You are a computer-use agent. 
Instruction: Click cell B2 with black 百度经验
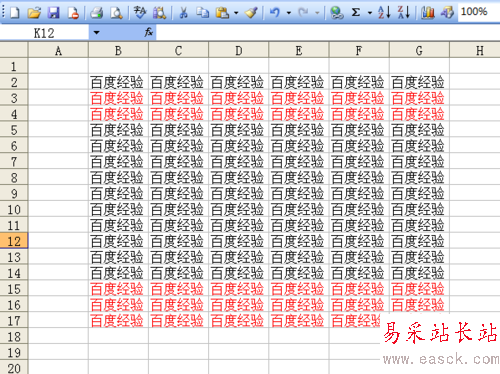click(118, 82)
